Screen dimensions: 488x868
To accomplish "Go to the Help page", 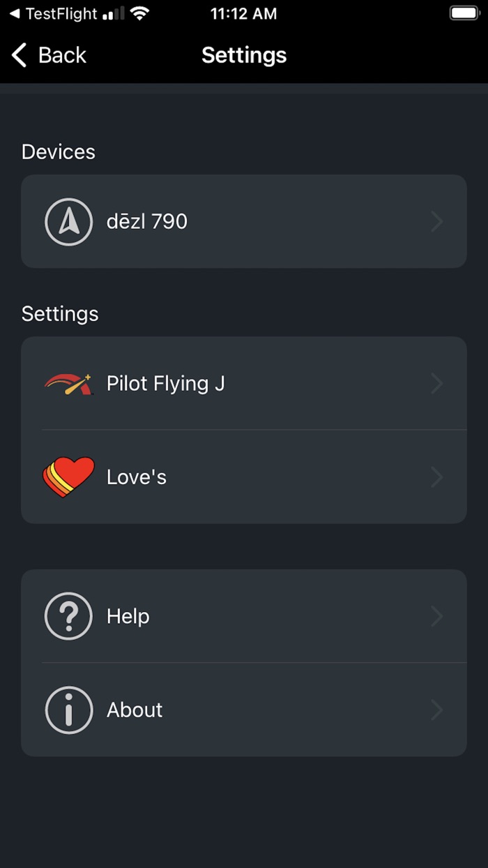I will click(128, 616).
